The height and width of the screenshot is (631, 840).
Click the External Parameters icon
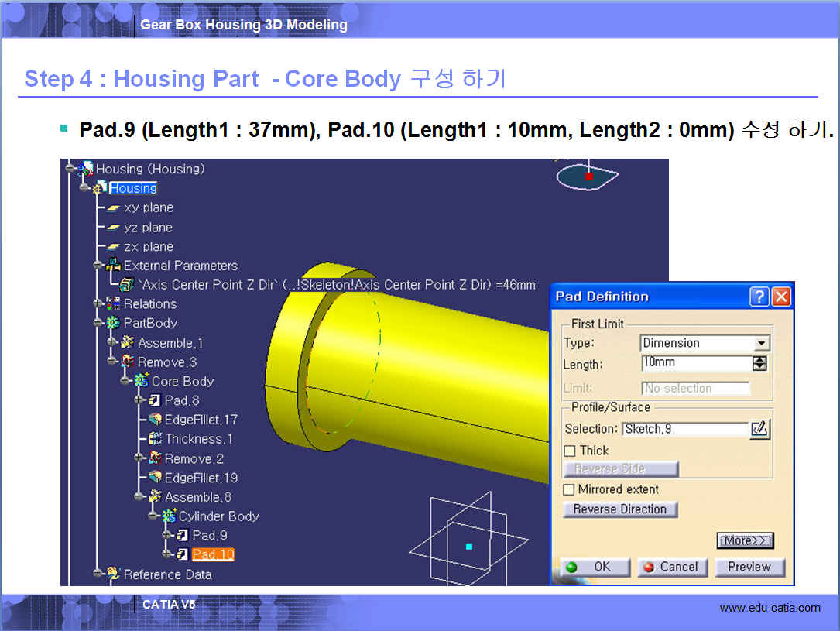[113, 266]
